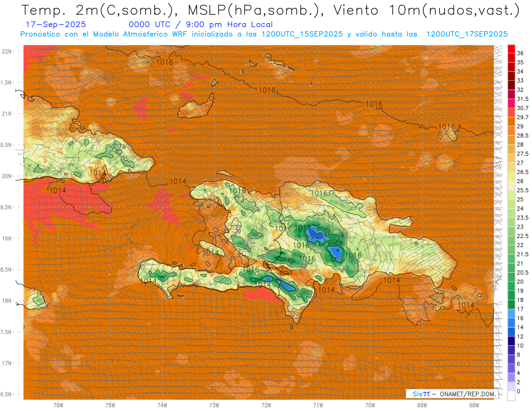
Task: Click the 26.5 label on the color scale
Action: coord(522,172)
